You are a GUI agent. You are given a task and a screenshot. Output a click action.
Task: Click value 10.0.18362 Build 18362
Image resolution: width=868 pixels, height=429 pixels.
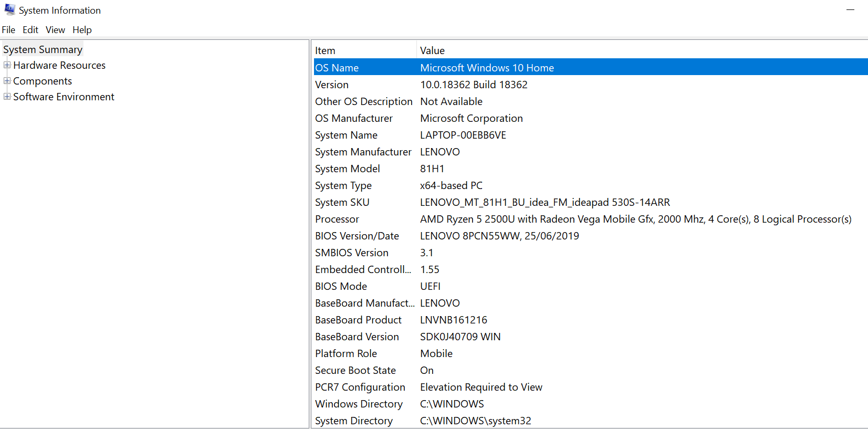click(474, 85)
